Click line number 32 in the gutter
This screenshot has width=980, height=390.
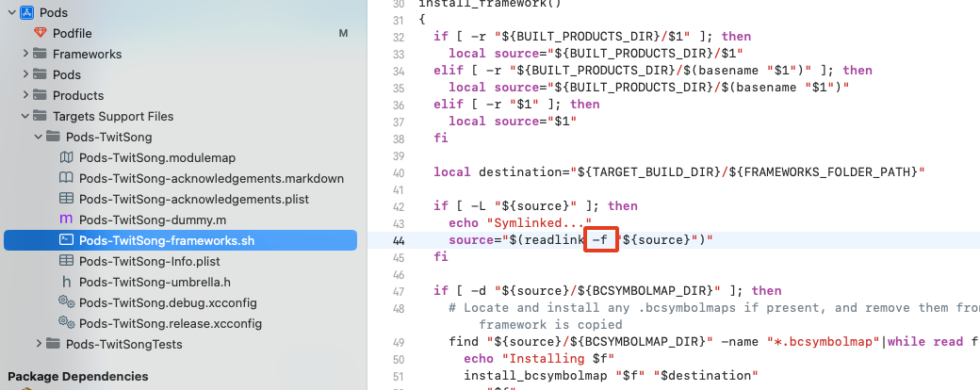pos(400,38)
